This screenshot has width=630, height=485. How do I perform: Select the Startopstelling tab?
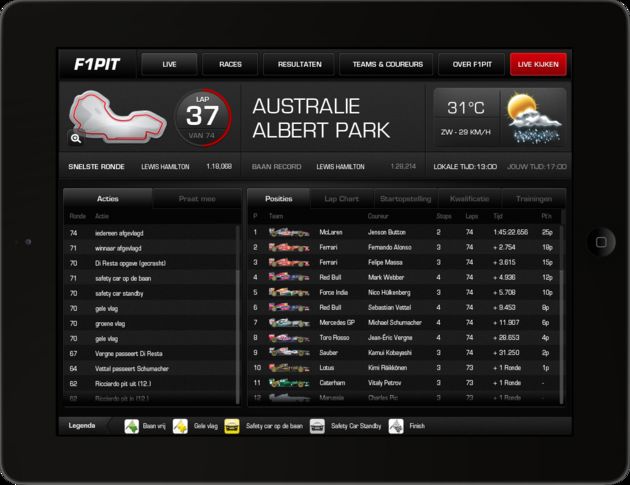(x=405, y=199)
